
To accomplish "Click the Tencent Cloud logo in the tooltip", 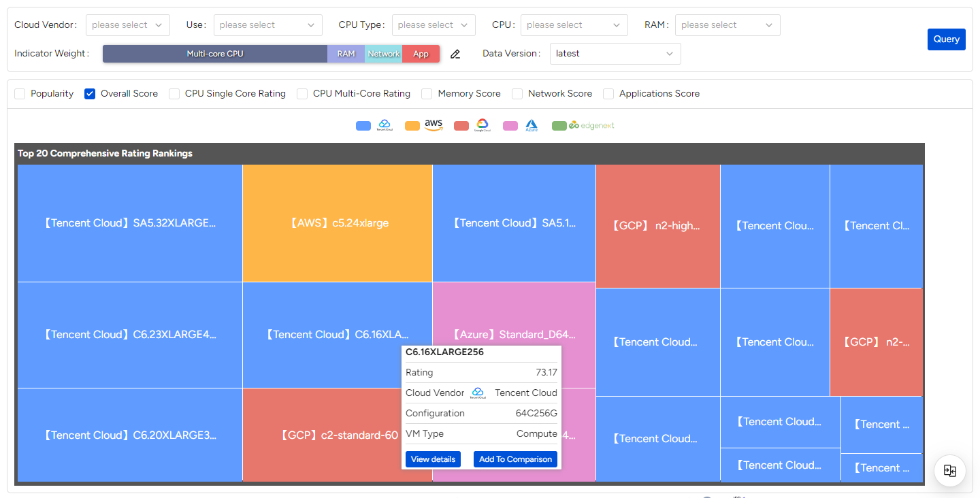I will [x=478, y=393].
